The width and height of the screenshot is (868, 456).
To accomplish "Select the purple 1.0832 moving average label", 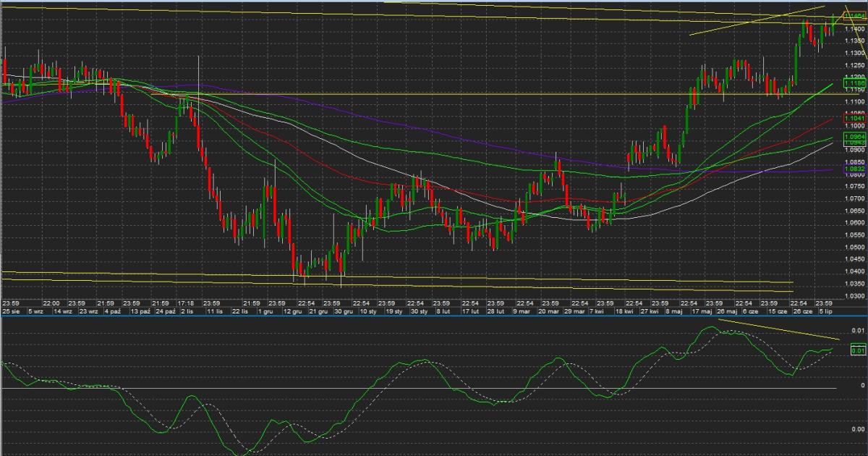I will (854, 169).
